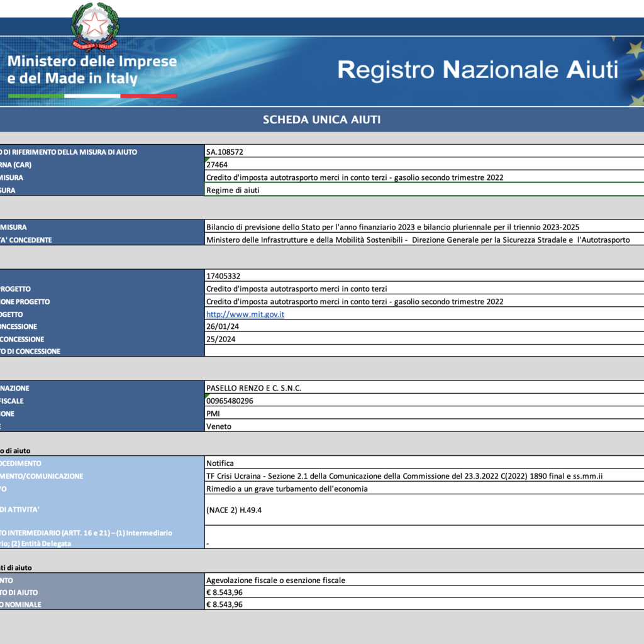This screenshot has width=644, height=644.
Task: Select cell containing SA.108572
Action: [424, 152]
